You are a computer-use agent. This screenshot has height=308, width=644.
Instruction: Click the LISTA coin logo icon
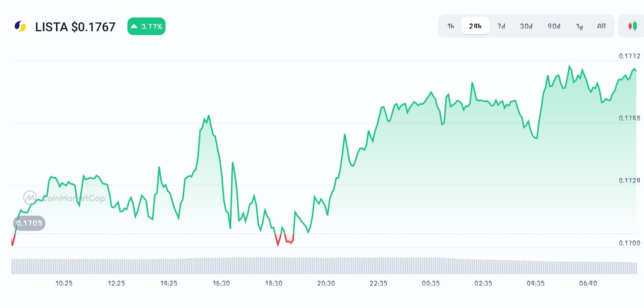tap(20, 27)
